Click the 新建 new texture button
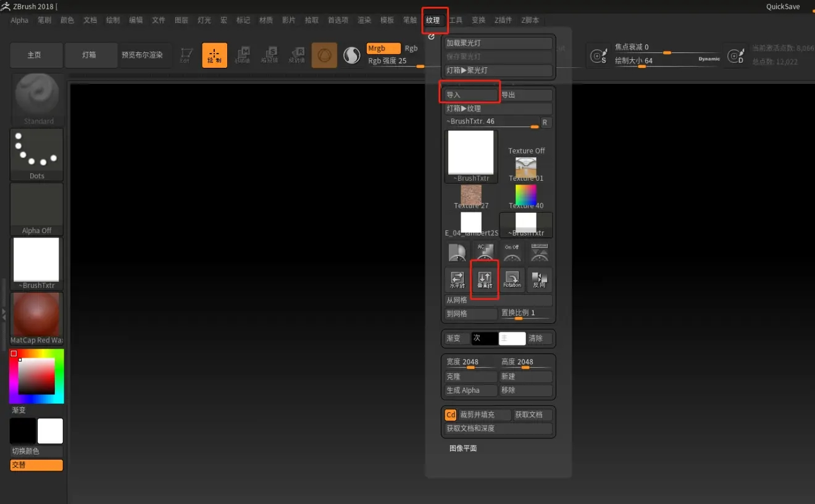The image size is (815, 504). coord(526,376)
